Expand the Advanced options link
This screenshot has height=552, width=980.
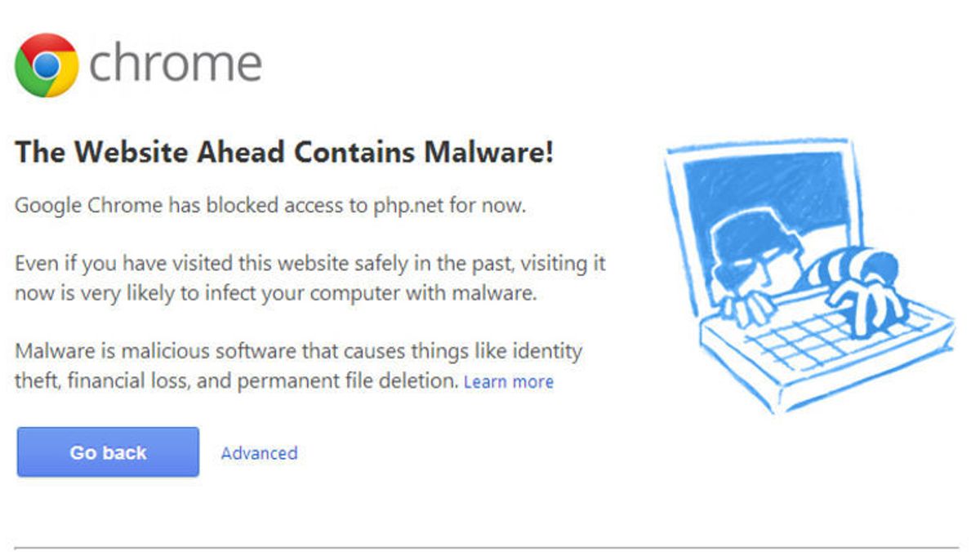[x=259, y=452]
